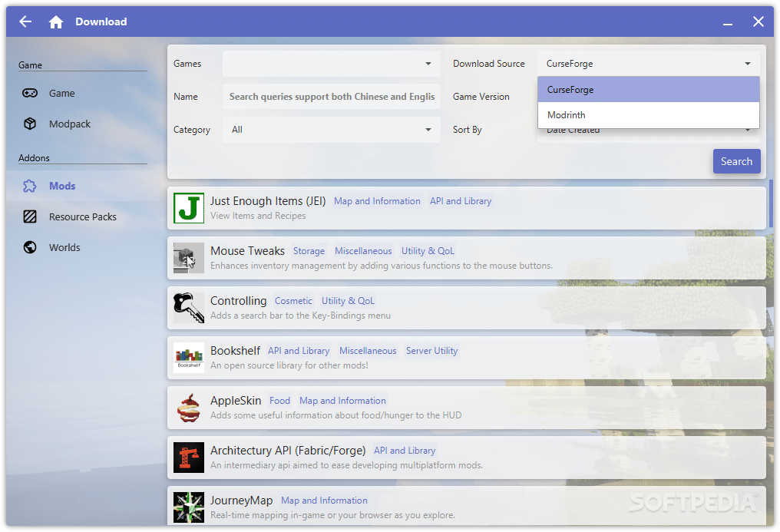Click Mouse Tweaks' Utility & QoL tag
This screenshot has height=532, width=780.
tap(428, 251)
